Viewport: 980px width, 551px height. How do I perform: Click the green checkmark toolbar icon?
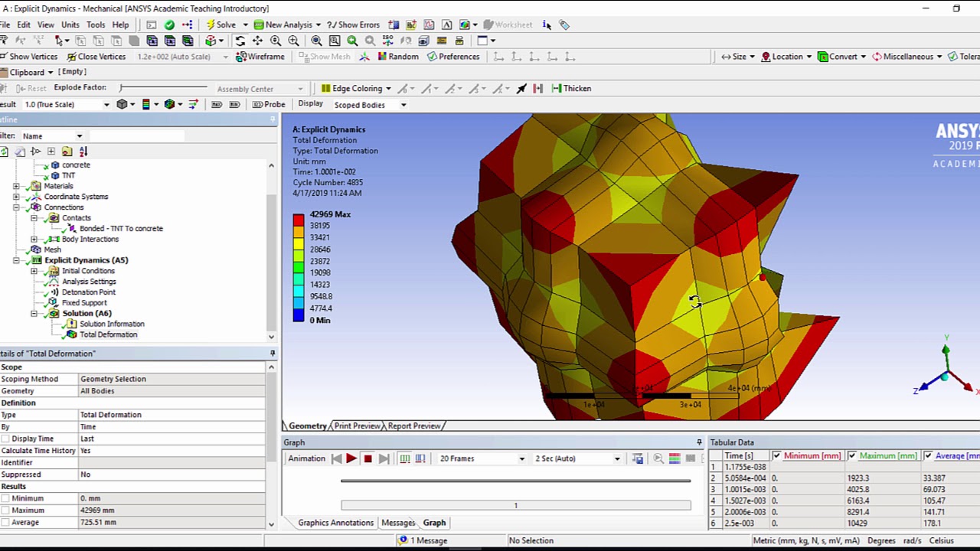click(x=169, y=24)
